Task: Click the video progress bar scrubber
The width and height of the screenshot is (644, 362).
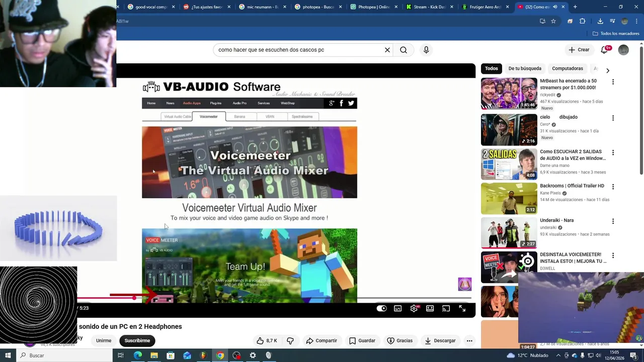Action: coord(134,298)
